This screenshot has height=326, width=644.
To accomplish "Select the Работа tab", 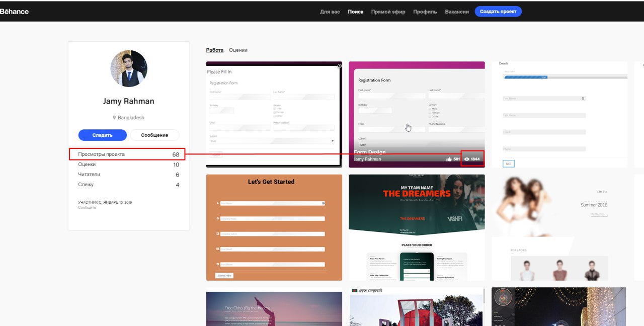I will click(215, 50).
